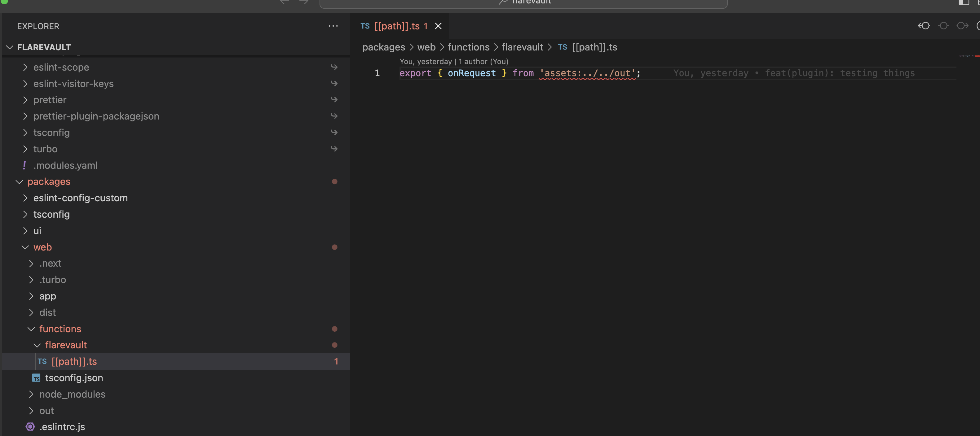Select the modified-file dot on web folder
The height and width of the screenshot is (436, 980).
(335, 247)
